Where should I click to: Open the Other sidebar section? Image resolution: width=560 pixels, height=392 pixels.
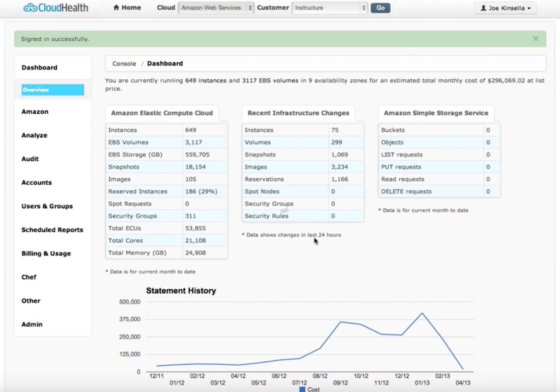coord(31,301)
